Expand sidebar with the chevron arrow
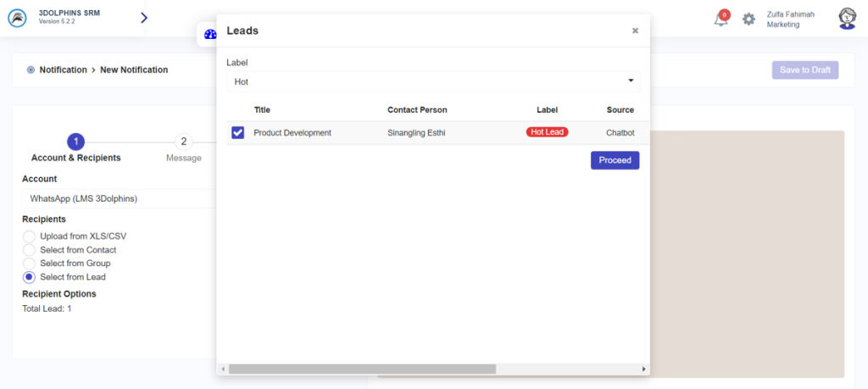The image size is (868, 389). [x=143, y=18]
